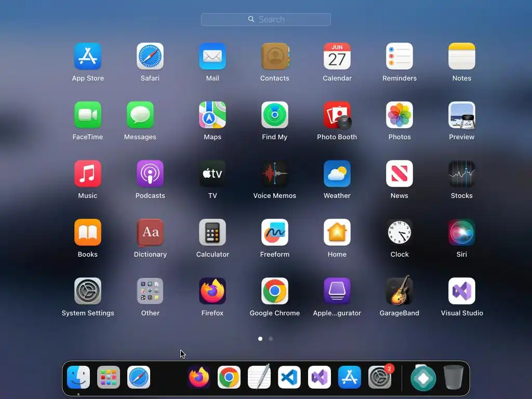Open Visual Studio from the Launchpad grid

point(462,291)
